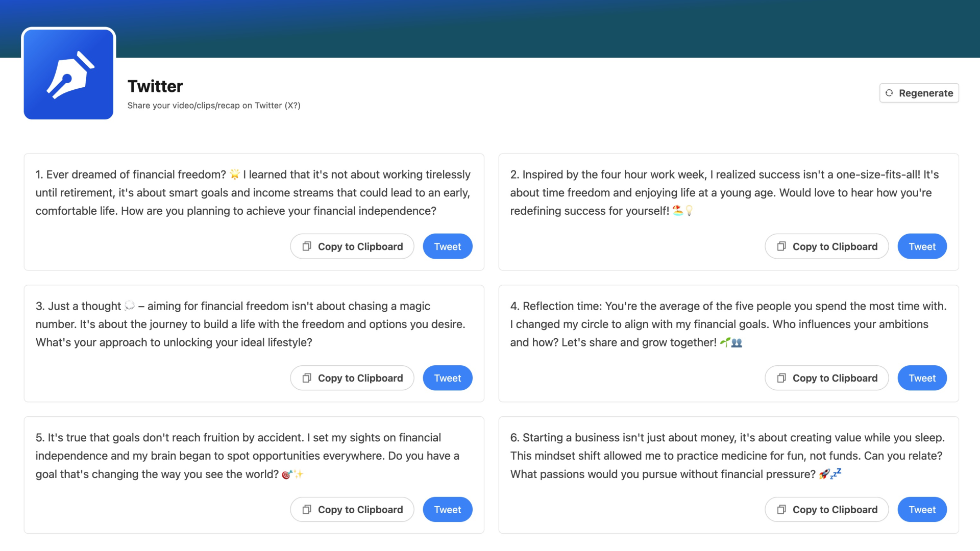Select the Twitter share description text
Screen dimensions: 980x551
pos(213,105)
